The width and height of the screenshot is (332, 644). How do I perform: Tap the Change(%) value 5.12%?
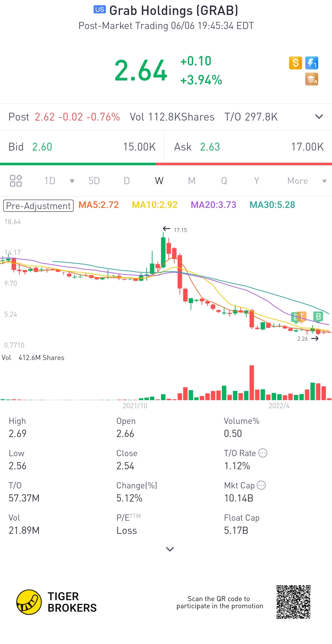click(x=129, y=498)
